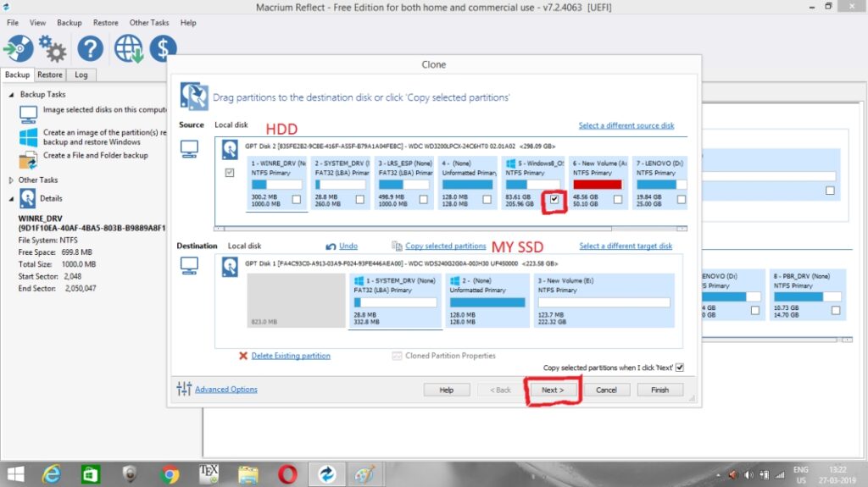
Task: Open Opera browser from the taskbar
Action: click(x=287, y=474)
